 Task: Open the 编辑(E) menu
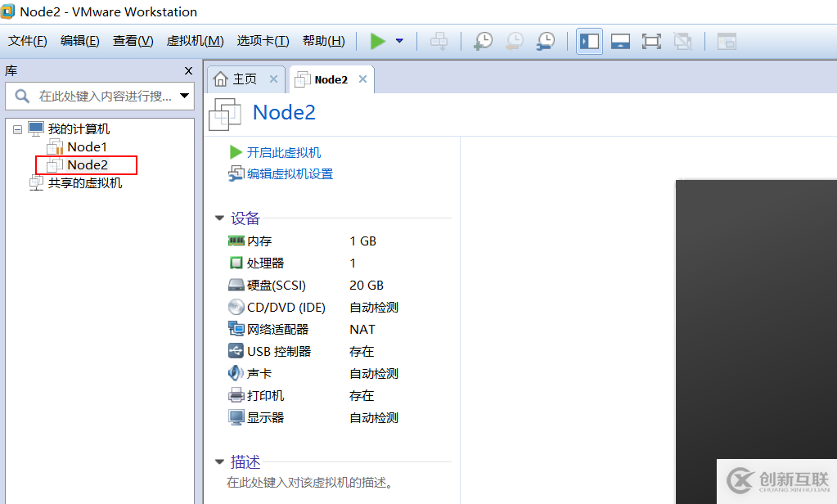[80, 41]
